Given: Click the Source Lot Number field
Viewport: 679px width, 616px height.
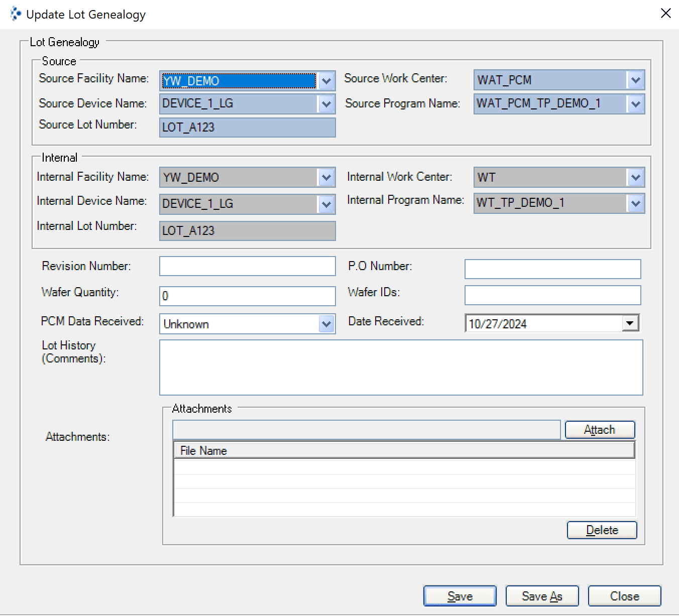Looking at the screenshot, I should (x=247, y=128).
